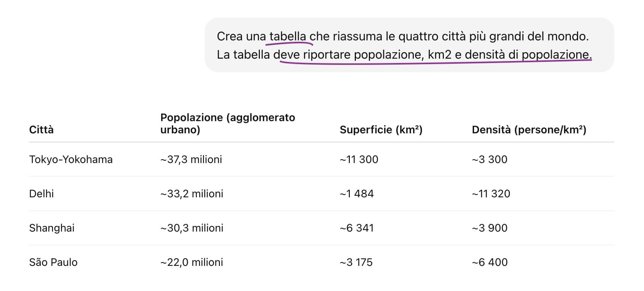Select the São Paulo city cell
Screen dimensions: 644x291
(x=53, y=262)
